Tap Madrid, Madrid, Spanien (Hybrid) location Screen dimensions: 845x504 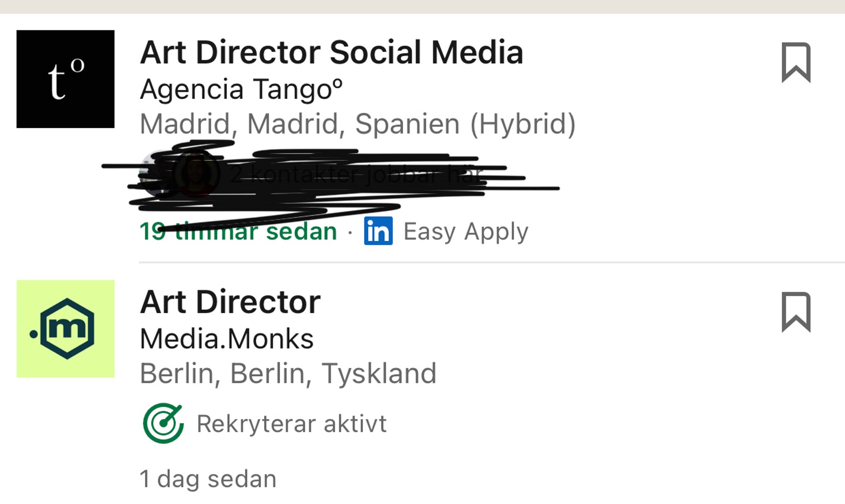pyautogui.click(x=358, y=124)
